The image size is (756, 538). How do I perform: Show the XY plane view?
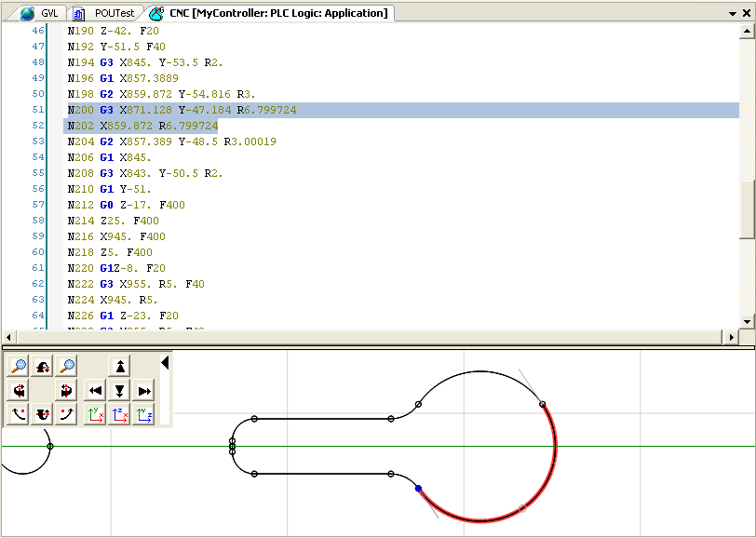click(x=94, y=415)
